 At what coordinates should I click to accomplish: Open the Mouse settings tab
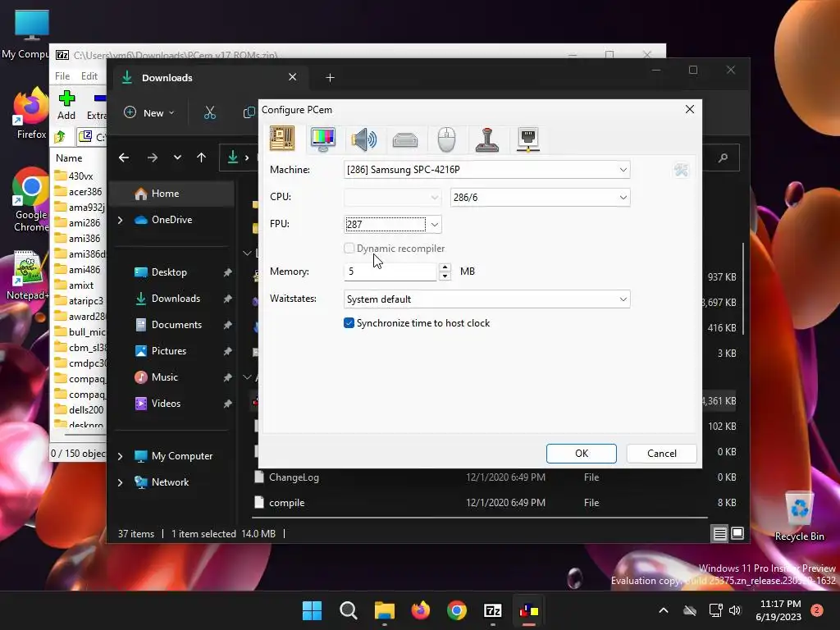tap(446, 139)
